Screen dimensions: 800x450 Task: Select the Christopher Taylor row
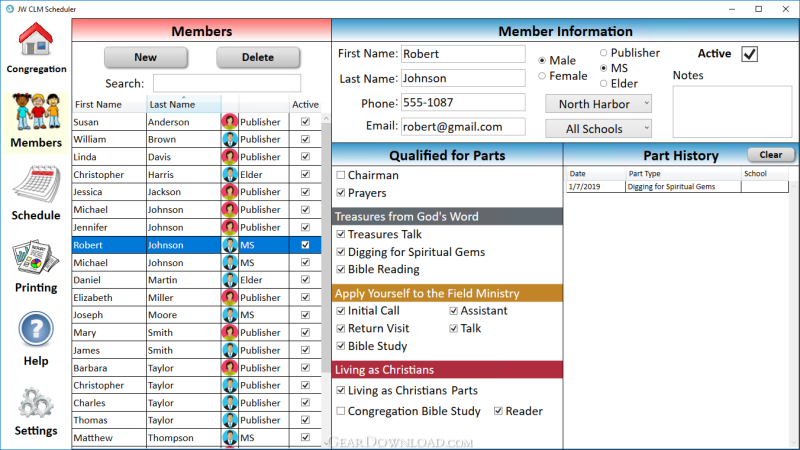pyautogui.click(x=197, y=385)
